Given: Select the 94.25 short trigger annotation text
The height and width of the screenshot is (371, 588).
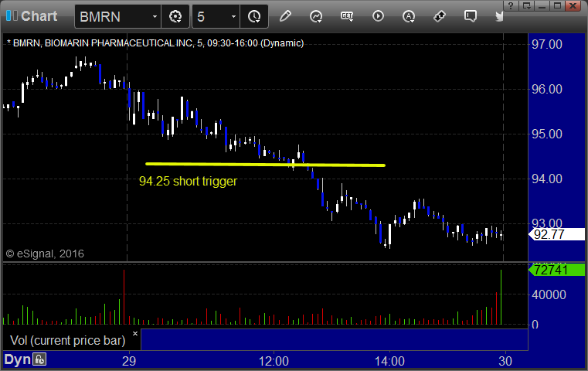Looking at the screenshot, I should click(188, 181).
